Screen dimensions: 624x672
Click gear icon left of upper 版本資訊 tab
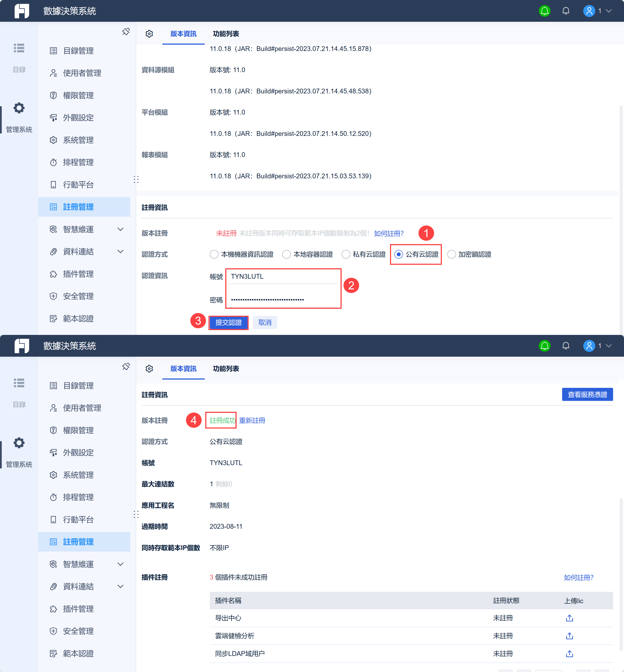click(x=149, y=34)
